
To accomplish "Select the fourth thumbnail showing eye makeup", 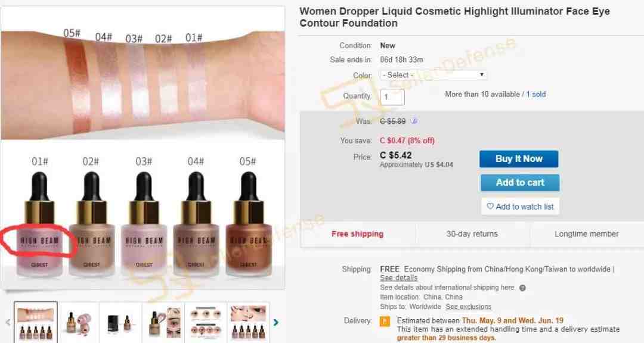I will click(x=163, y=323).
